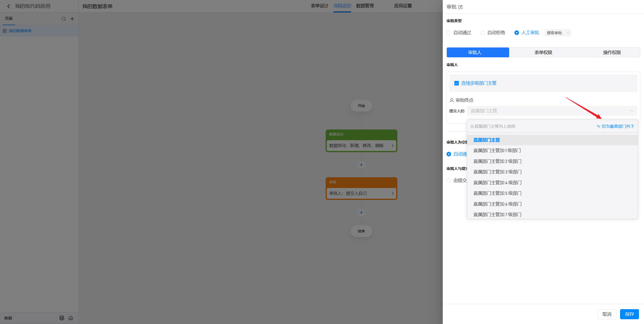Viewport: 644px width, 324px height.
Task: Click the back arrow beside 我的低代码应用
Action: pyautogui.click(x=9, y=6)
